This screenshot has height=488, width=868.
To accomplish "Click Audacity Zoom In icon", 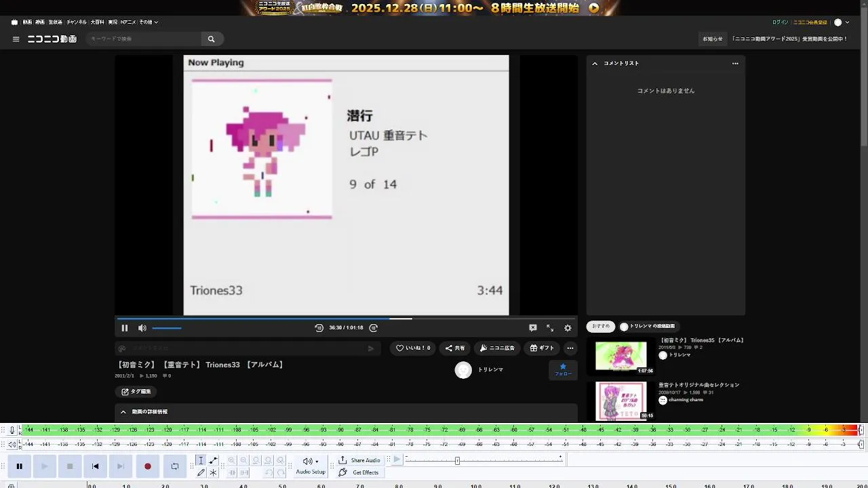I will 232,460.
